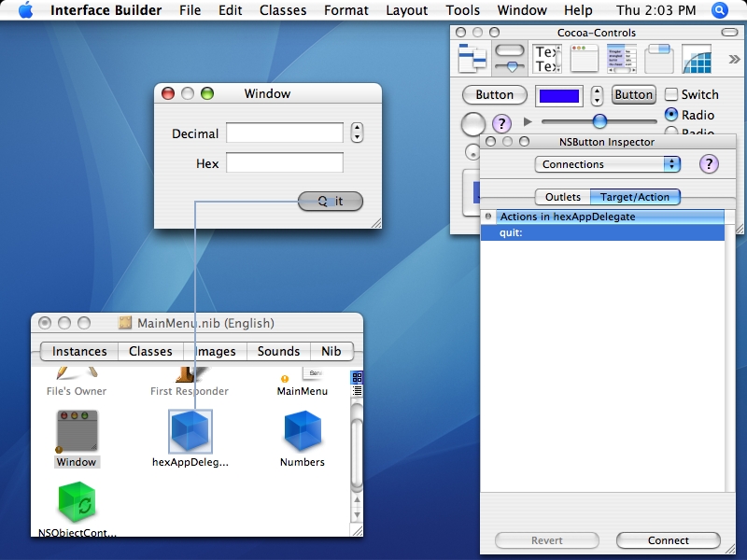Click the stepper next to Decimal field
This screenshot has height=560, width=747.
[357, 133]
